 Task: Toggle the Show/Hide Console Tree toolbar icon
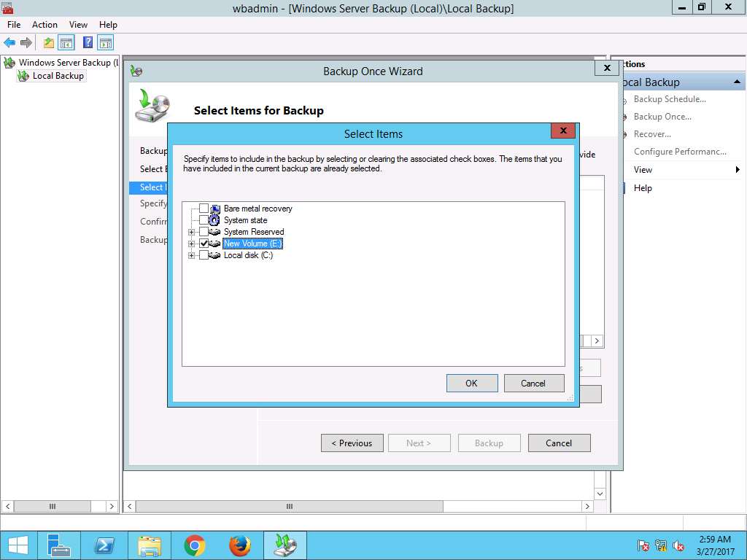point(66,43)
